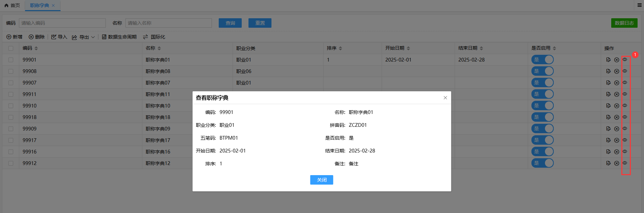Focus the 编码 input field

coord(63,23)
